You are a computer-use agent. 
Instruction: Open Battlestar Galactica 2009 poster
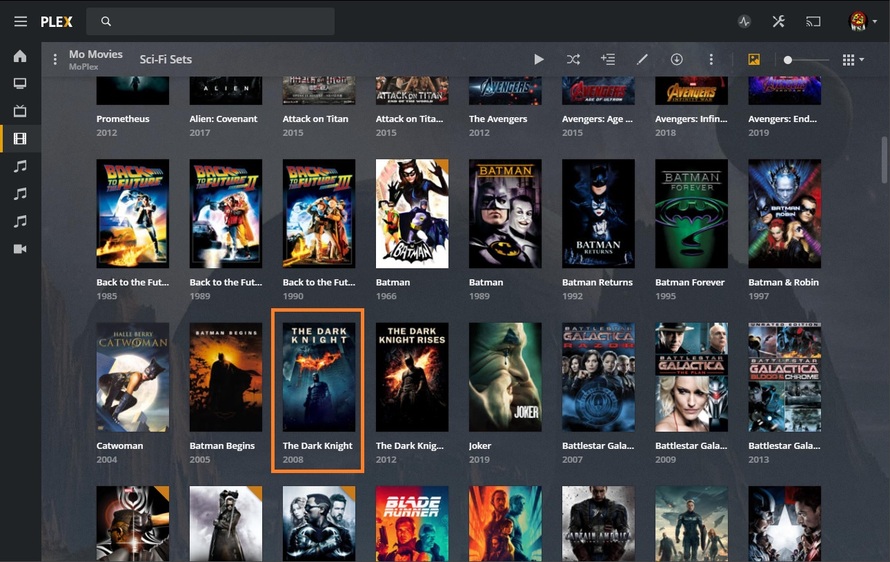tap(691, 377)
